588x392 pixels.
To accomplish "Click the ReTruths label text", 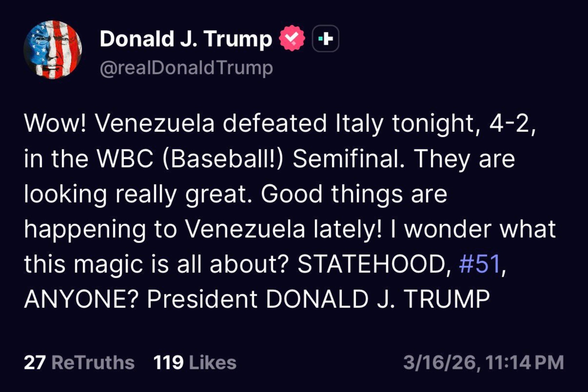I will (x=93, y=363).
